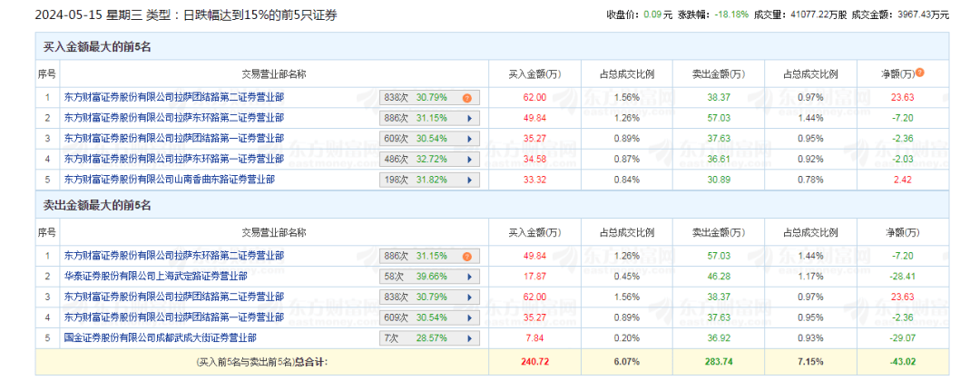Expand the 198次 31.82% arrow
The width and height of the screenshot is (980, 390).
click(468, 180)
